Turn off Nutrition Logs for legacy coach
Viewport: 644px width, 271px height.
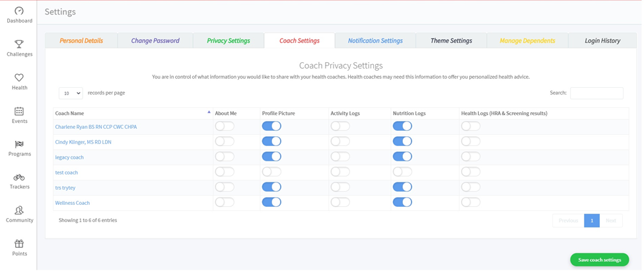402,157
